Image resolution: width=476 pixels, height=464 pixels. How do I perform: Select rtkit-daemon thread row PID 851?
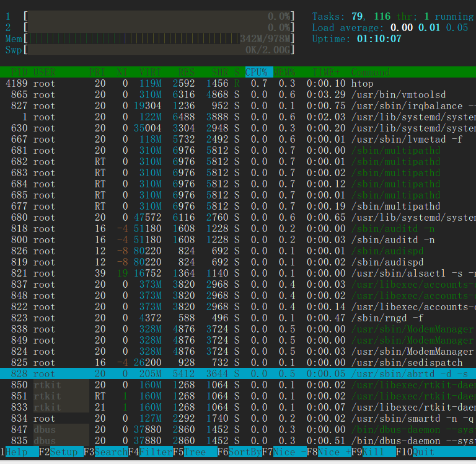point(238,396)
